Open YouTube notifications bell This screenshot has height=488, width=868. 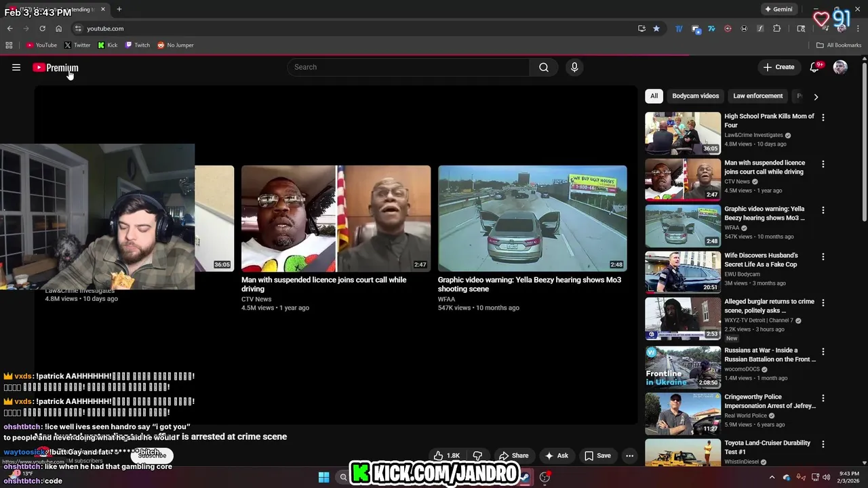[x=814, y=67]
